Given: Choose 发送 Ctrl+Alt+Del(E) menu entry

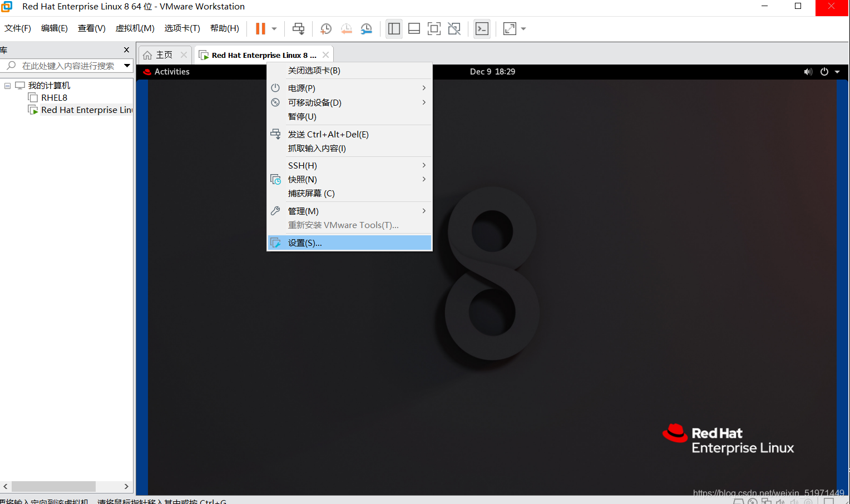Looking at the screenshot, I should [349, 135].
